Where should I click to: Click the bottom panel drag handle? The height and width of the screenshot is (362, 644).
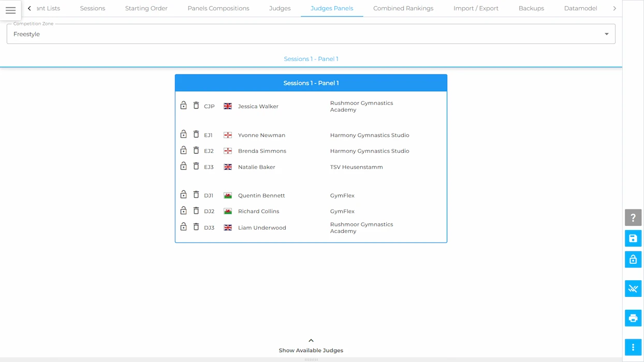311,359
